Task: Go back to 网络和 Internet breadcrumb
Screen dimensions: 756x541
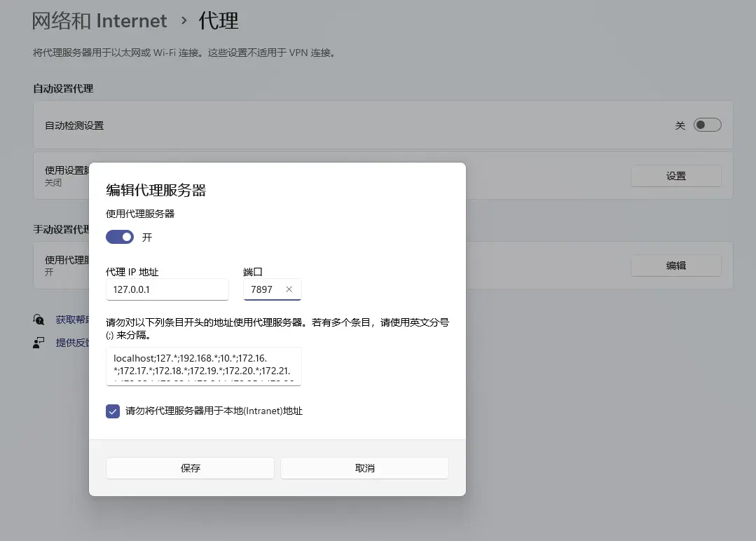Action: click(99, 21)
